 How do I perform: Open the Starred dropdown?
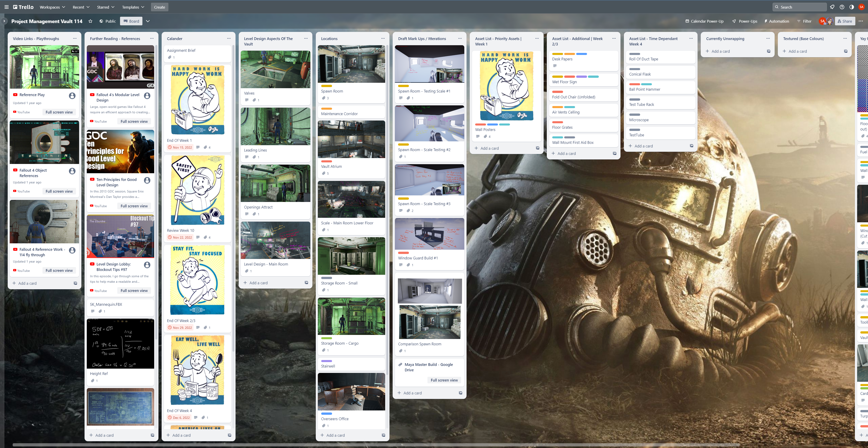pyautogui.click(x=106, y=7)
